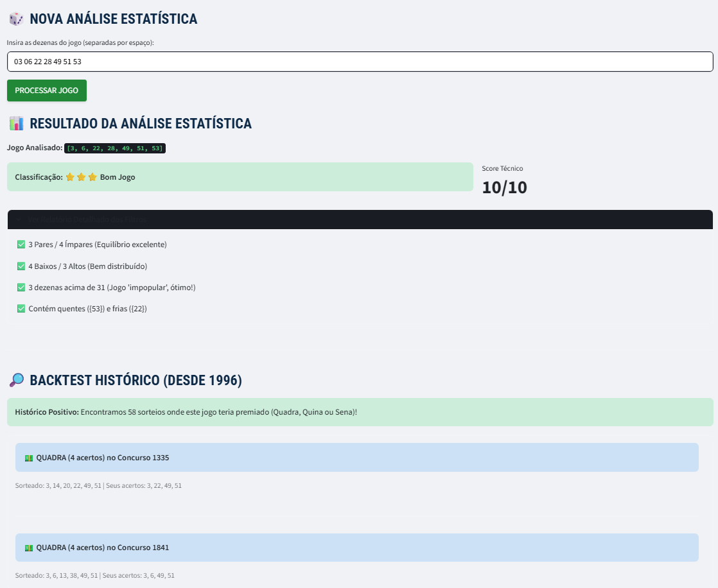Click the green check for quentes e frias
Viewport: 718px width, 588px height.
coord(21,309)
